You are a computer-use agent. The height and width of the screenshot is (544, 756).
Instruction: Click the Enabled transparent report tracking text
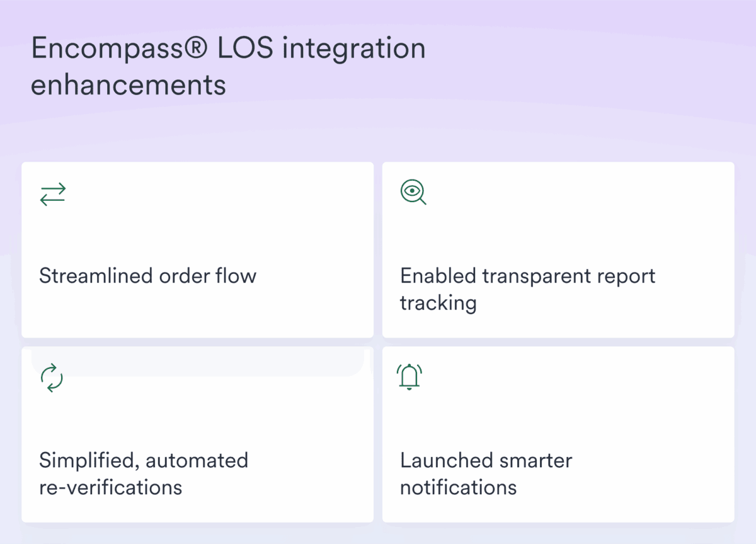point(527,289)
